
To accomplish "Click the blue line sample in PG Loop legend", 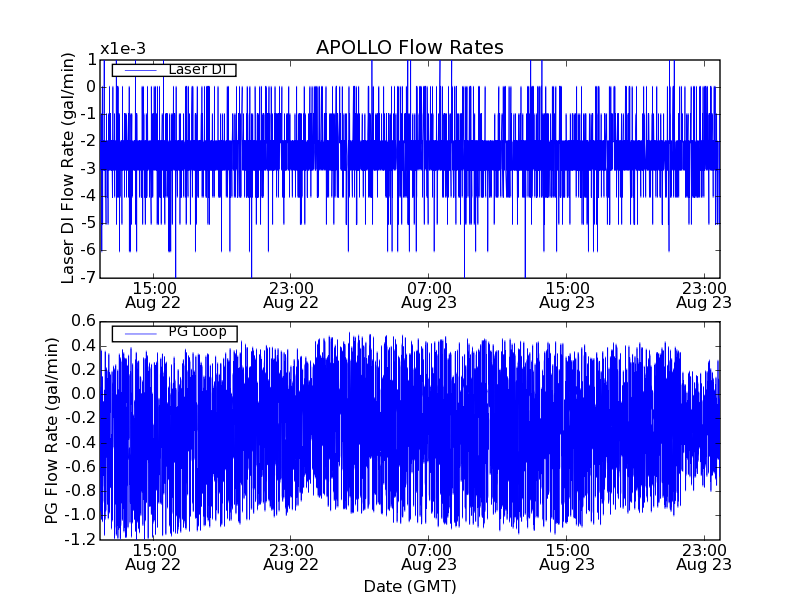I will 135,332.
